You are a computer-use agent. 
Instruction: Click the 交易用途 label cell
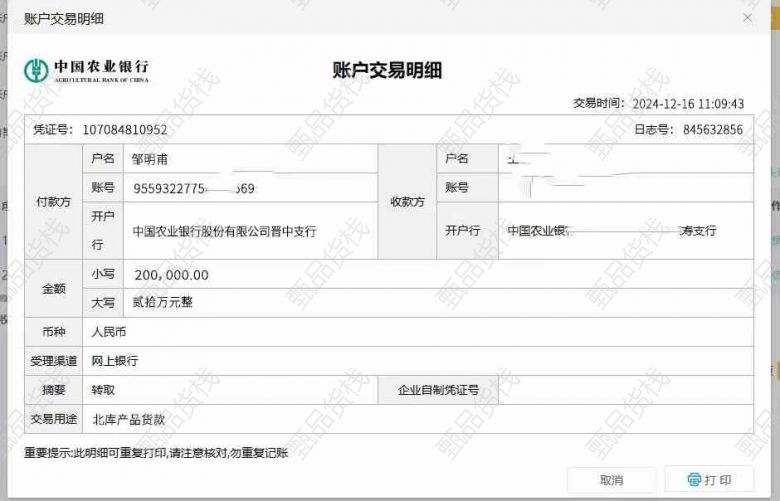(54, 419)
